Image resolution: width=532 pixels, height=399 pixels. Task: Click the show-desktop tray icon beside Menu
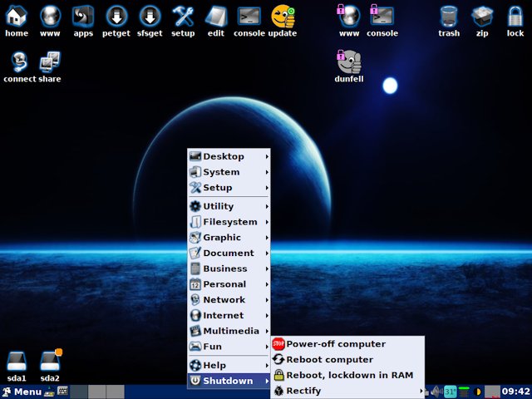[49, 392]
